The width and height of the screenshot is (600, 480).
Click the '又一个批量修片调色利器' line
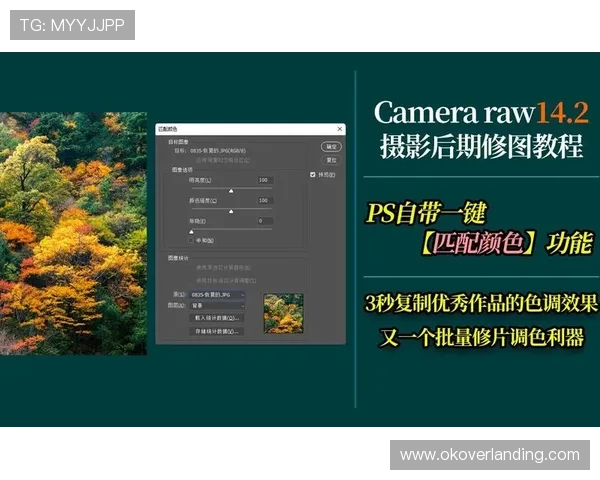click(x=481, y=337)
